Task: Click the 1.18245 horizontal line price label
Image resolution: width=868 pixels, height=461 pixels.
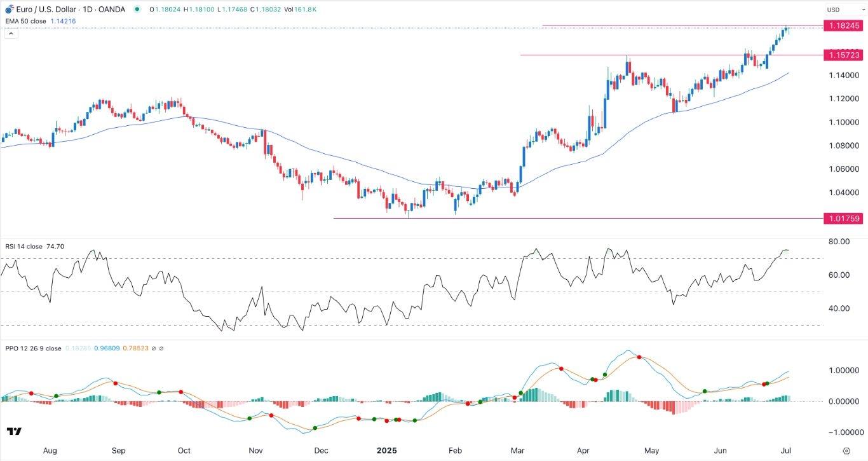Action: [842, 26]
